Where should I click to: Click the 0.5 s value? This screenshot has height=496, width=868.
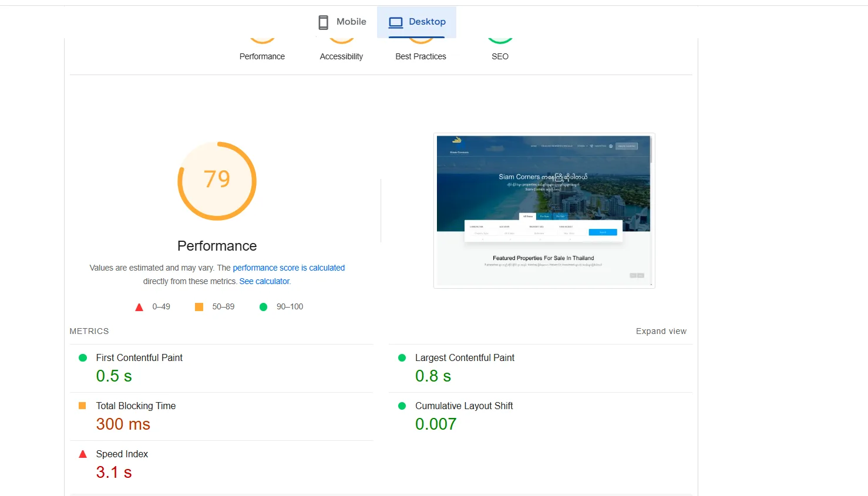[114, 376]
